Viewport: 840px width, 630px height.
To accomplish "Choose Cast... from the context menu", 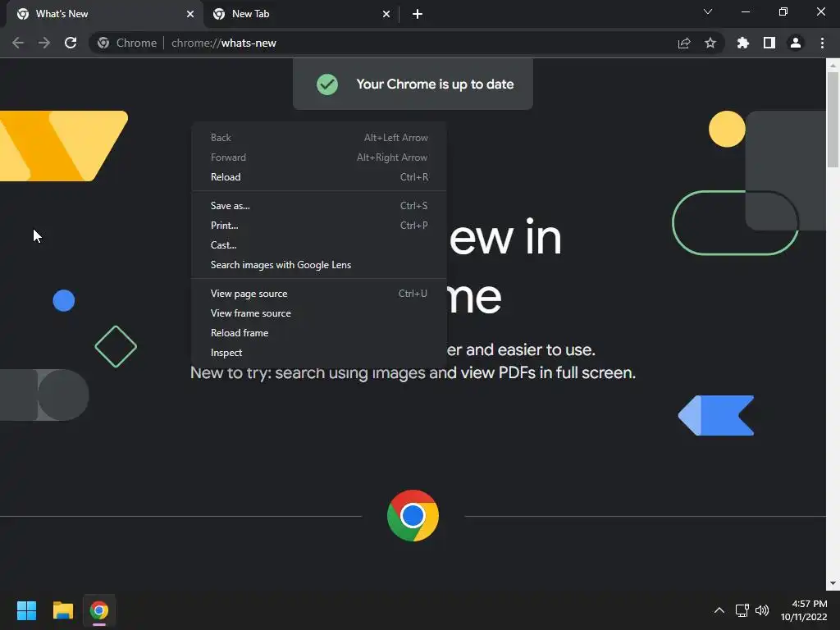I will pos(319,245).
